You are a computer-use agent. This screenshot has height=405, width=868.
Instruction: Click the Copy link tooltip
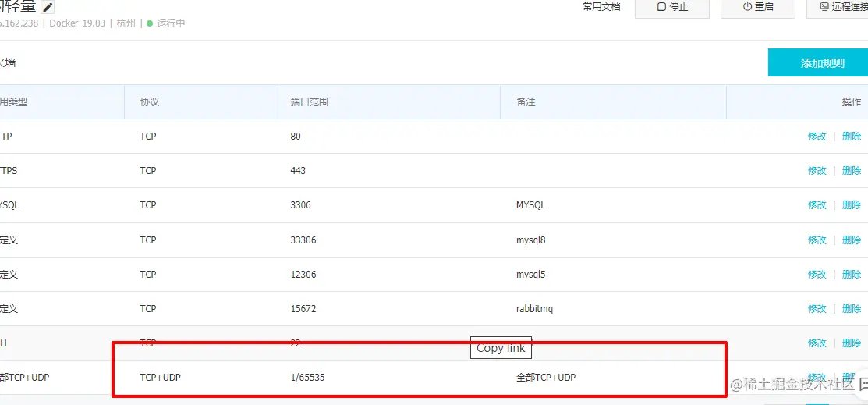pyautogui.click(x=501, y=348)
